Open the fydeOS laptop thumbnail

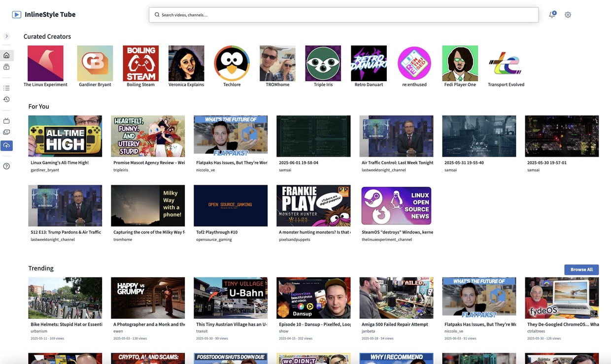click(x=562, y=298)
